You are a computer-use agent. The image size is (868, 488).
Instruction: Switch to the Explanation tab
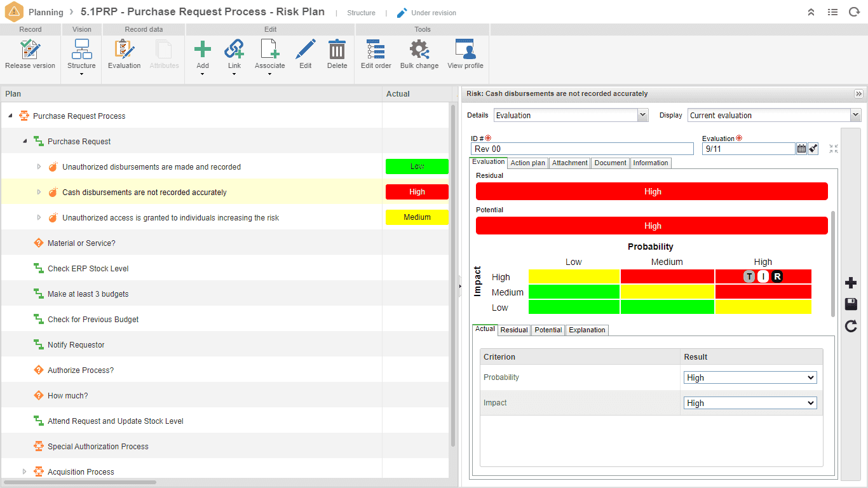[x=587, y=330]
